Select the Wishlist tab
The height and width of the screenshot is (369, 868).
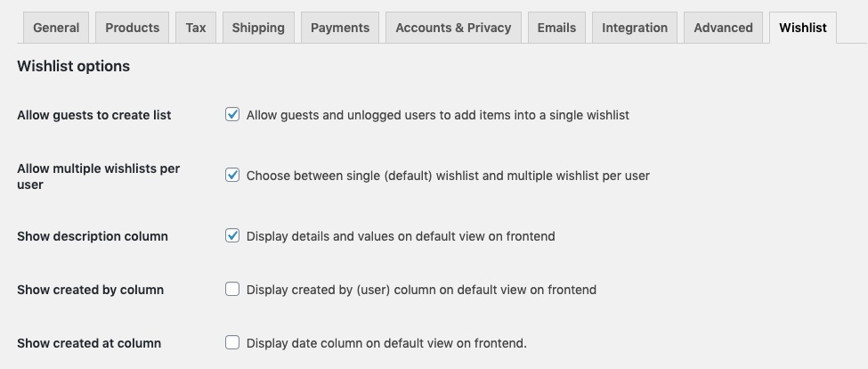[x=802, y=28]
